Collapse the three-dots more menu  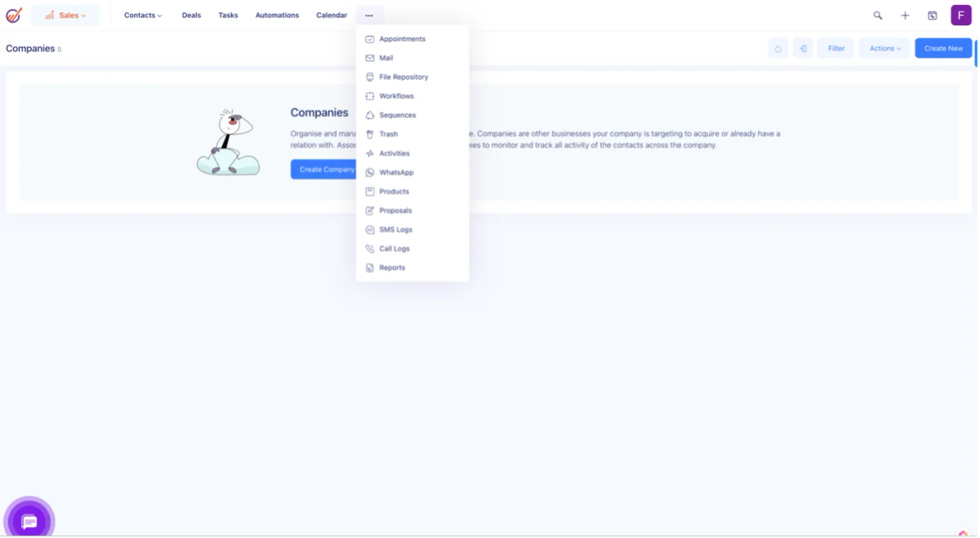point(369,15)
